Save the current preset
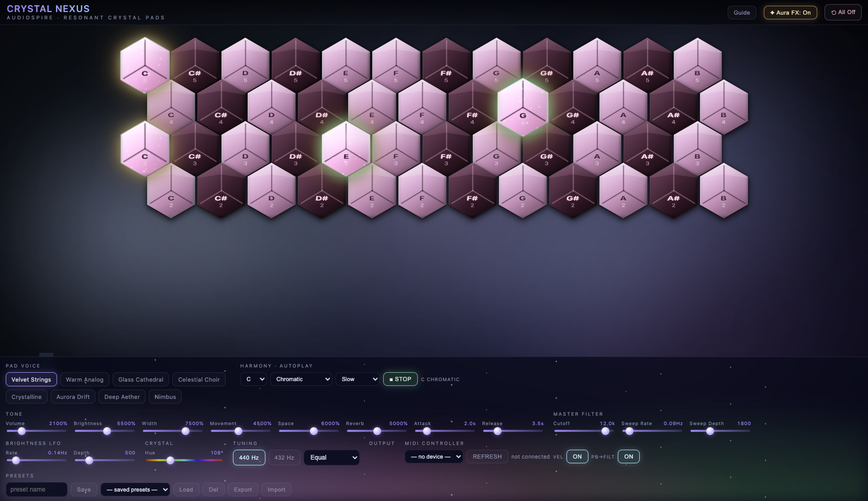 pyautogui.click(x=84, y=489)
